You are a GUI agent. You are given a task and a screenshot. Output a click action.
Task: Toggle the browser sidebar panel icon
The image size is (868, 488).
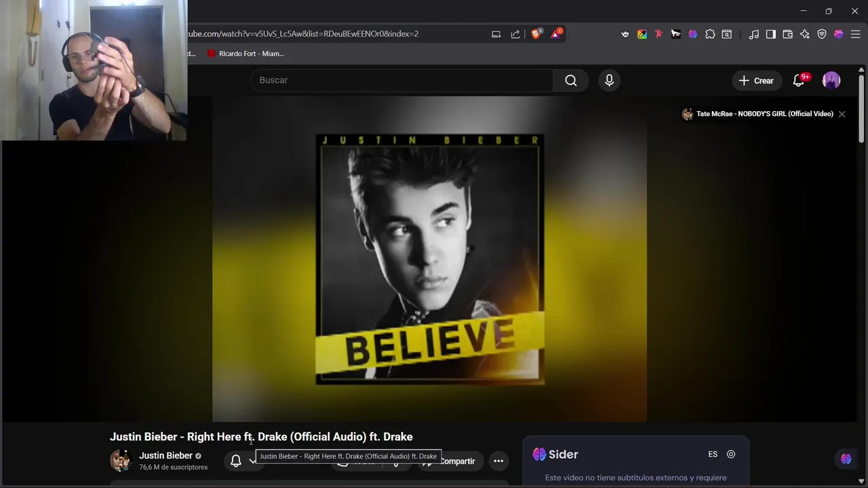[771, 34]
